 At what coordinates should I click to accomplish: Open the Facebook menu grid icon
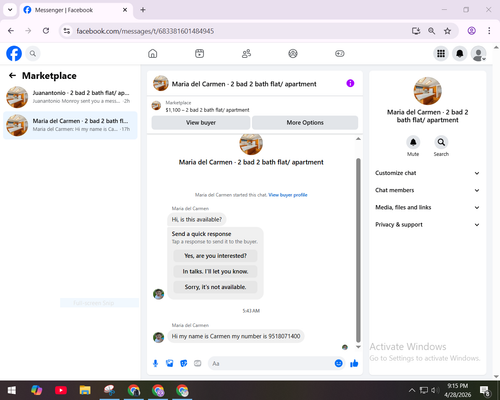(x=441, y=53)
